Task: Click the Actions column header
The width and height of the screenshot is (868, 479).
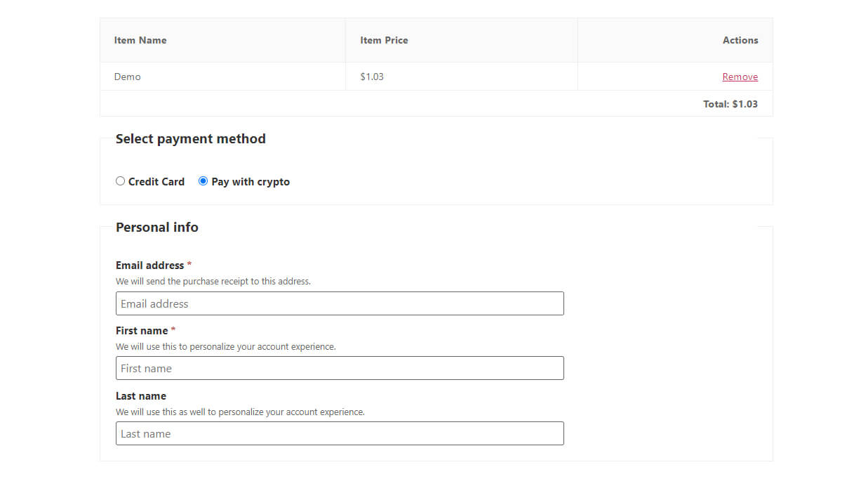Action: (740, 40)
